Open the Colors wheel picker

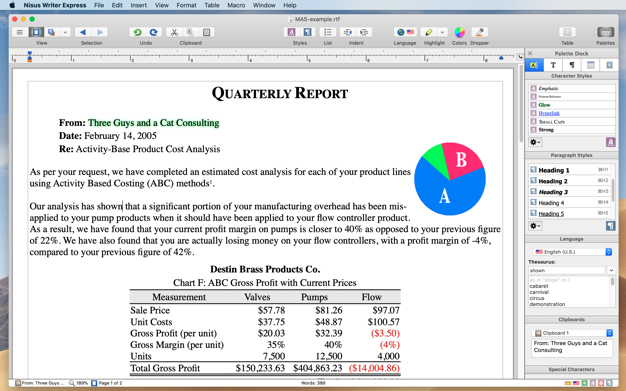tap(460, 32)
